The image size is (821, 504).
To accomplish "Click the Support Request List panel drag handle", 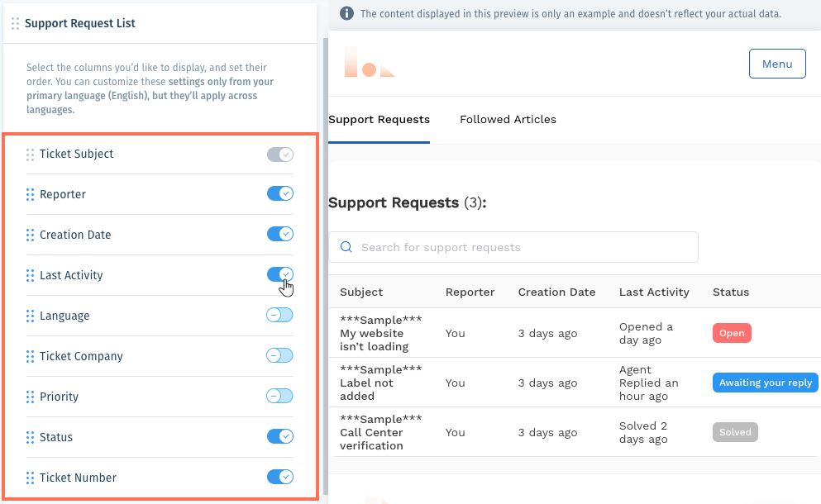I will click(x=15, y=24).
